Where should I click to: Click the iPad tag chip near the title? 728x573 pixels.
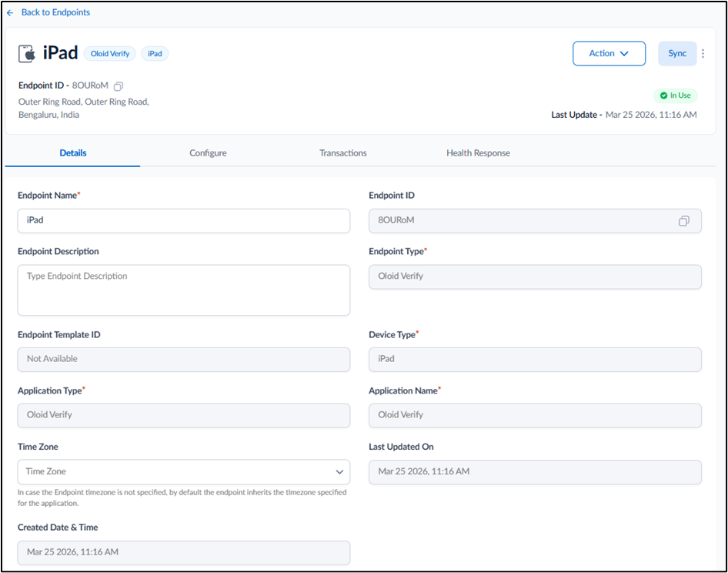[x=155, y=53]
